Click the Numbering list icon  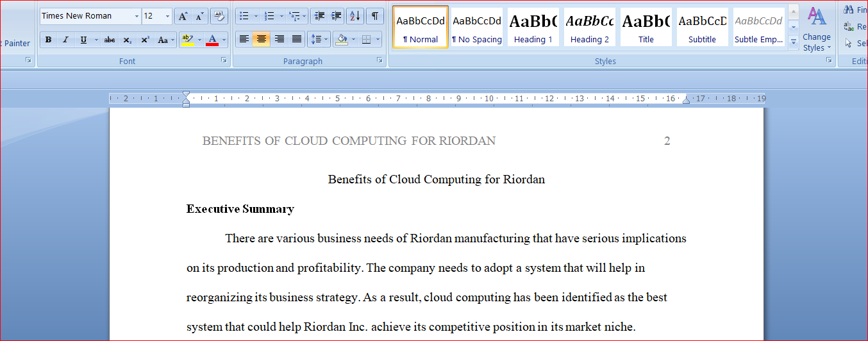(x=269, y=16)
